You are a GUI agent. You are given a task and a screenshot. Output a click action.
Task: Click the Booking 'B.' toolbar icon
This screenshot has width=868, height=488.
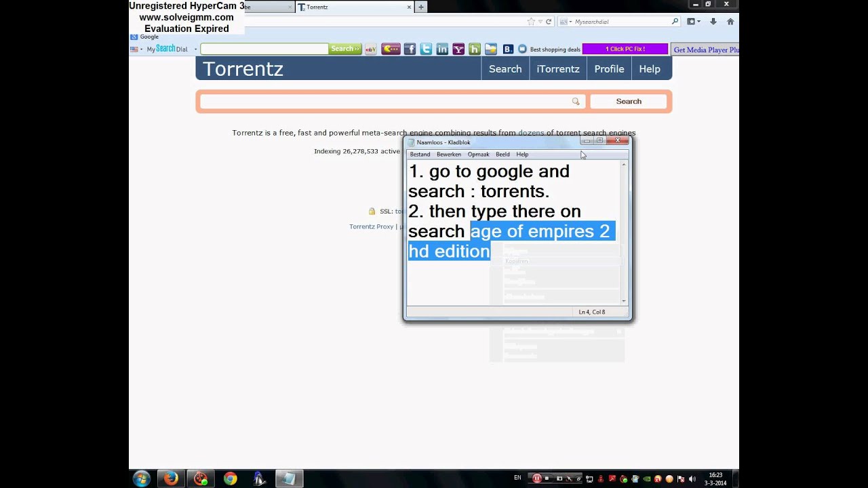[508, 49]
